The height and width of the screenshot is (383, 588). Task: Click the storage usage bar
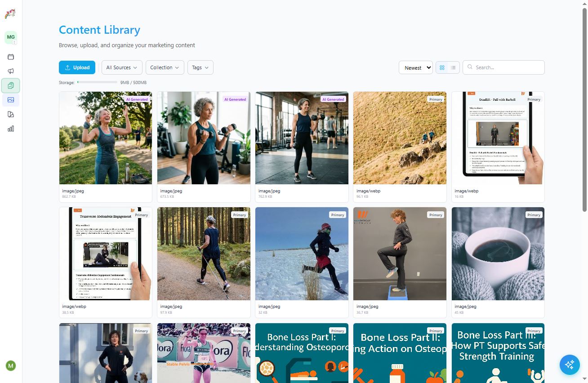[x=97, y=82]
